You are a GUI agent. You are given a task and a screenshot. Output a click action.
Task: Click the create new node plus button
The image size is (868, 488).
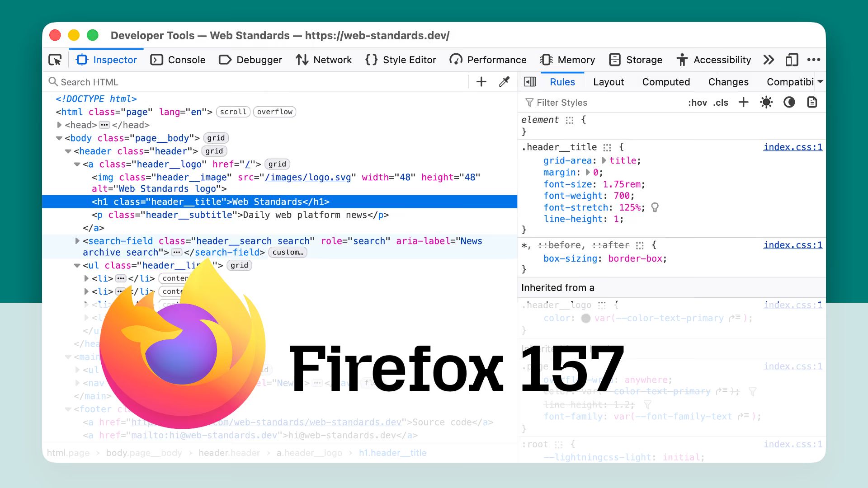pos(481,82)
